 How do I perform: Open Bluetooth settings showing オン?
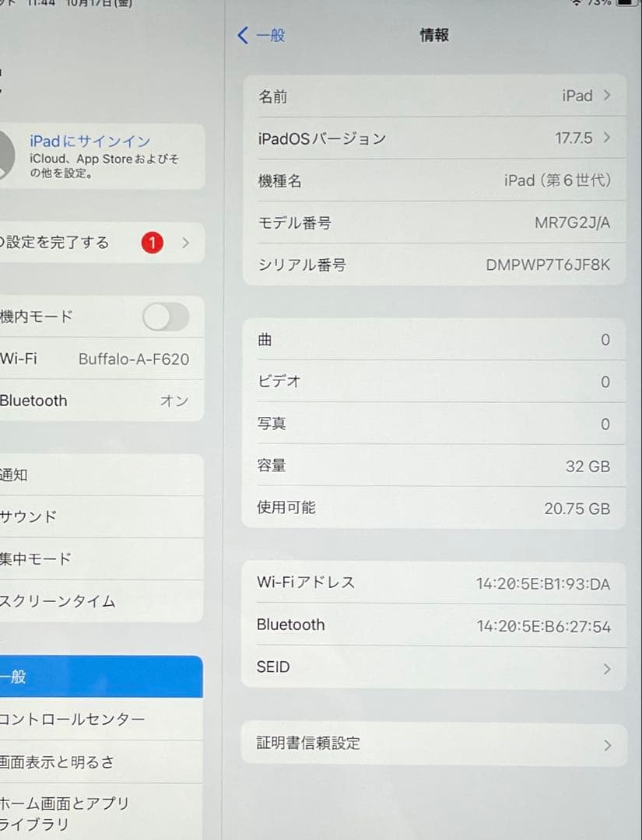point(101,401)
